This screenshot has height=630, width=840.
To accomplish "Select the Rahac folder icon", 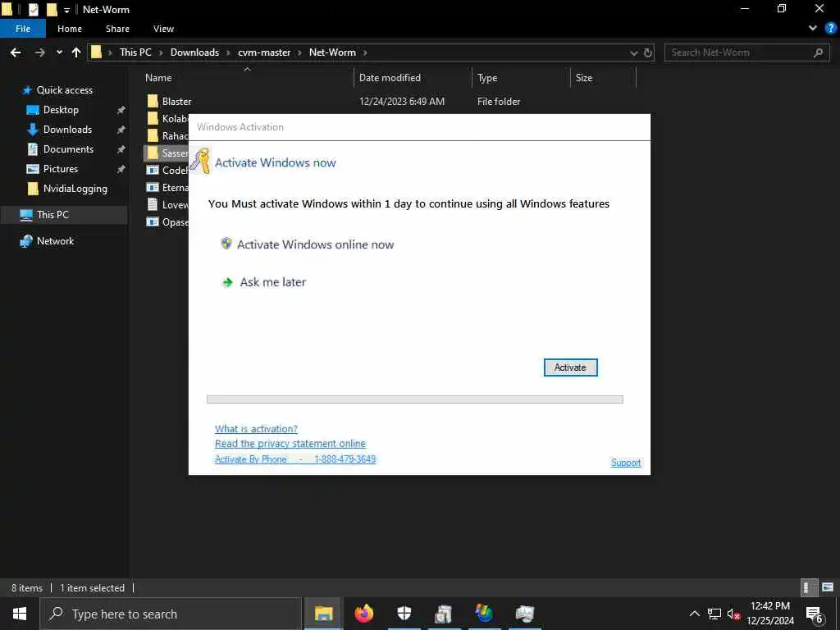I will pyautogui.click(x=153, y=135).
